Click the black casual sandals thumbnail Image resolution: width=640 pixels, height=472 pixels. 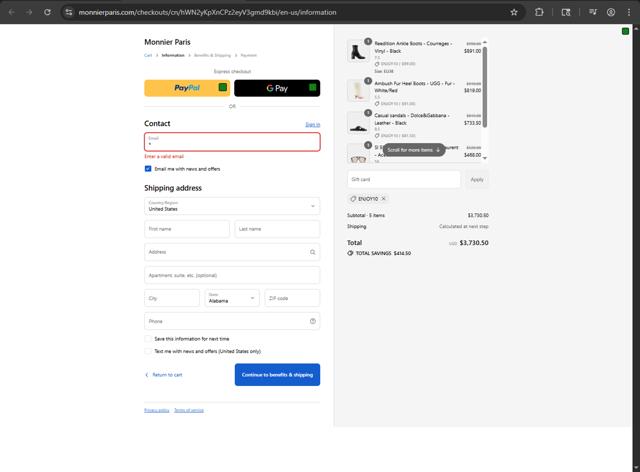358,123
